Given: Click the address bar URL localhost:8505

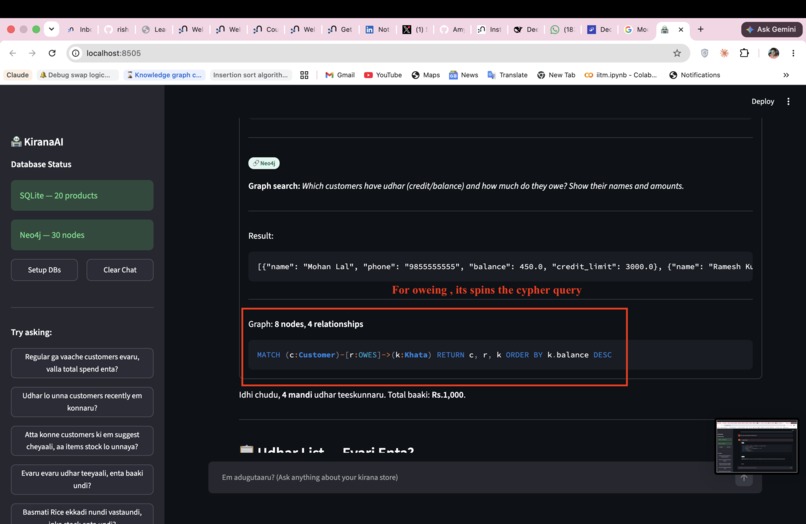Looking at the screenshot, I should pyautogui.click(x=114, y=53).
